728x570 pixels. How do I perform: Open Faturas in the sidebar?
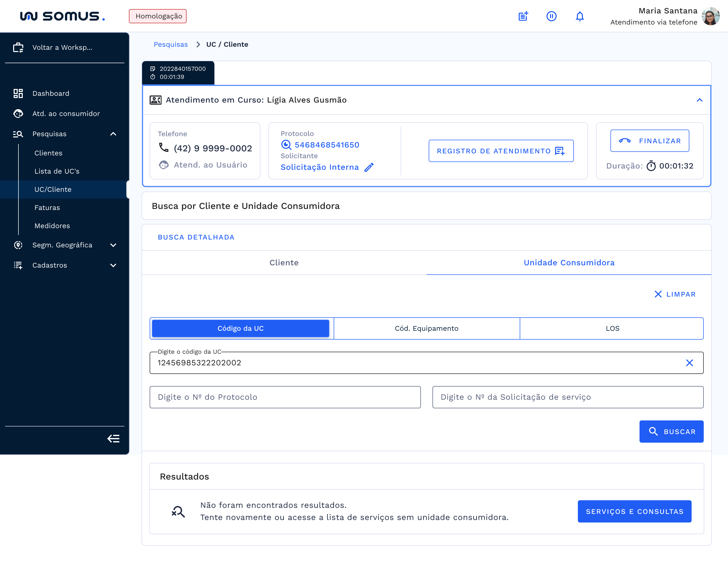pyautogui.click(x=47, y=208)
